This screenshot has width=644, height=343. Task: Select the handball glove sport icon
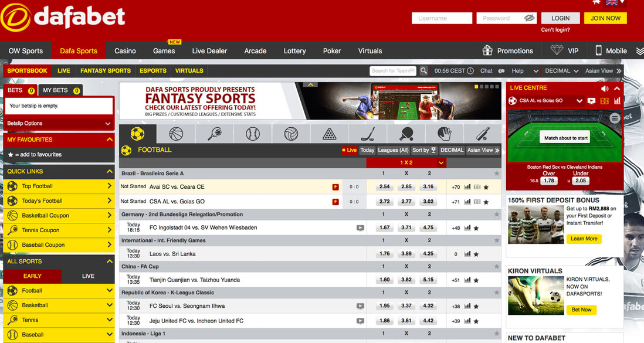point(445,134)
